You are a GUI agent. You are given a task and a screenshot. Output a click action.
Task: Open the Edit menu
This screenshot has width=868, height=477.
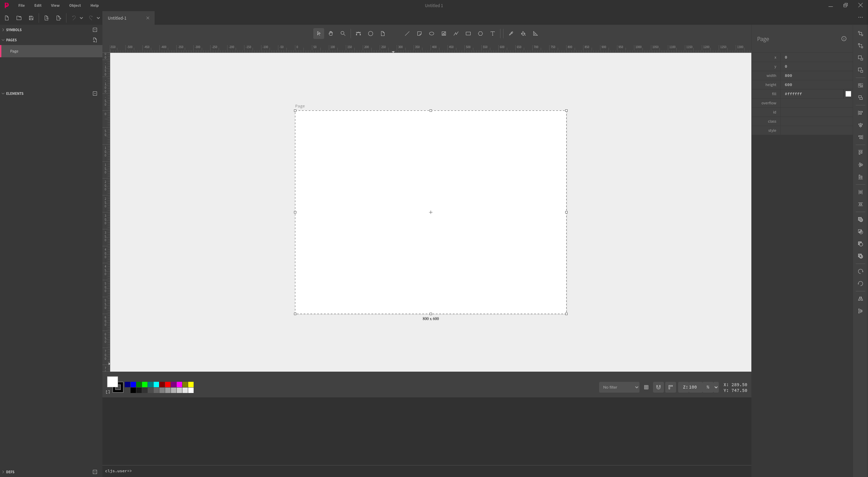pyautogui.click(x=38, y=5)
